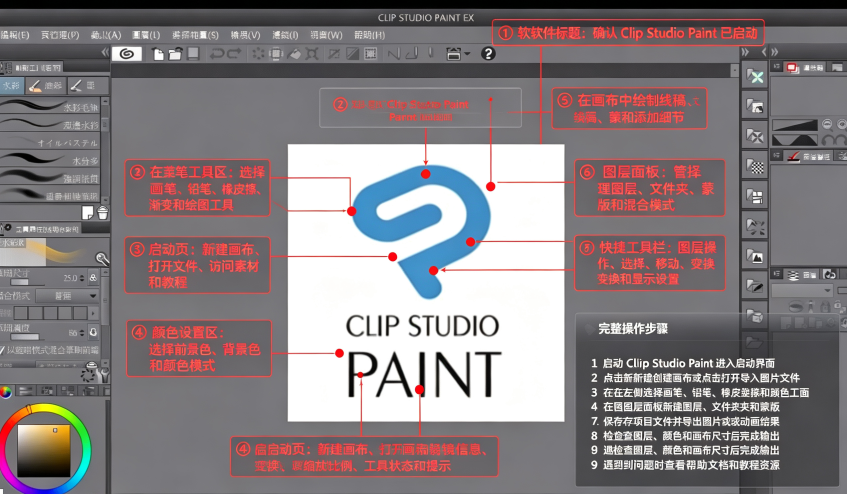Viewport: 847px width, 494px height.
Task: Open the CLIP STUDIO launcher spiral icon
Action: click(127, 53)
